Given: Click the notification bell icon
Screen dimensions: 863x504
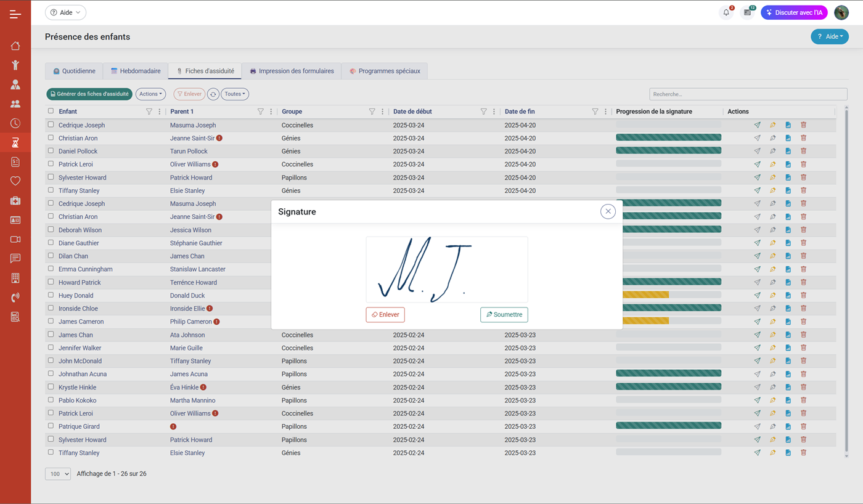Looking at the screenshot, I should (726, 12).
